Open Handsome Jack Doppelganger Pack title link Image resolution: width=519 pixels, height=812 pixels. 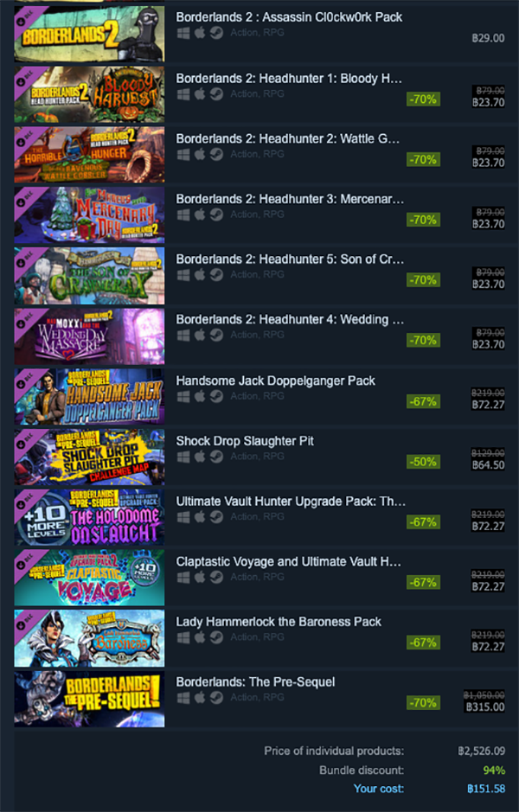pos(276,381)
